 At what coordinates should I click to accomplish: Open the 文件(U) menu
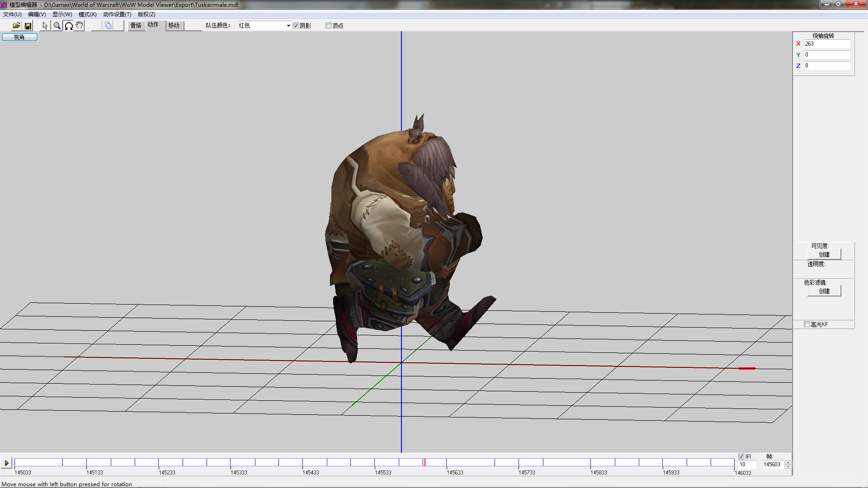click(12, 14)
